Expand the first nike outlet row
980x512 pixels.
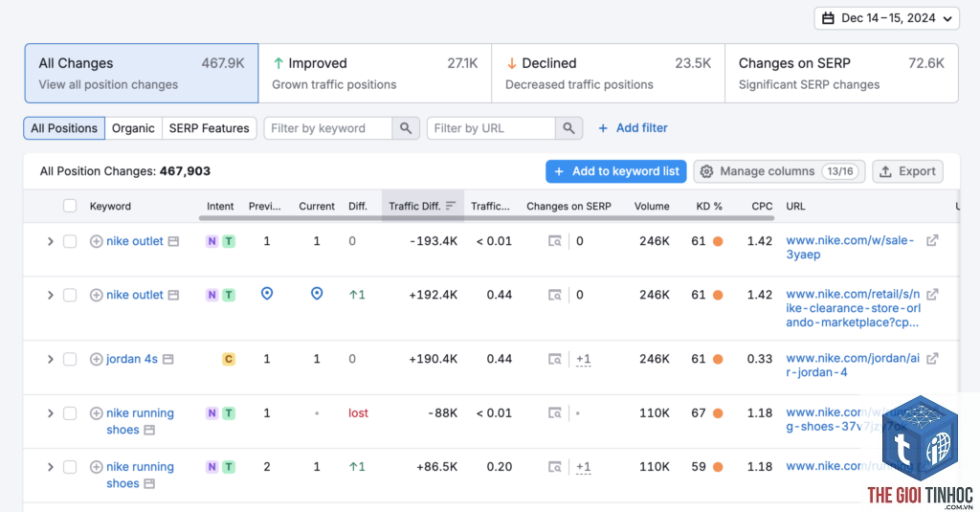pos(51,241)
